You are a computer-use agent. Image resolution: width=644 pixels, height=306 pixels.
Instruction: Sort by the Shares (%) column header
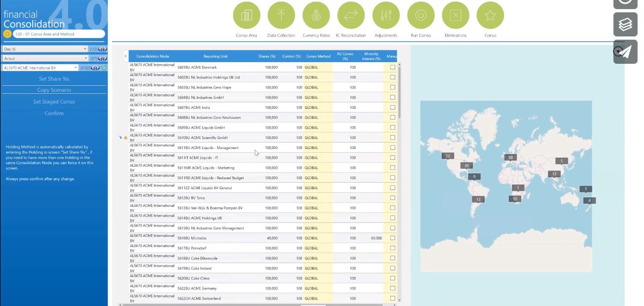267,56
